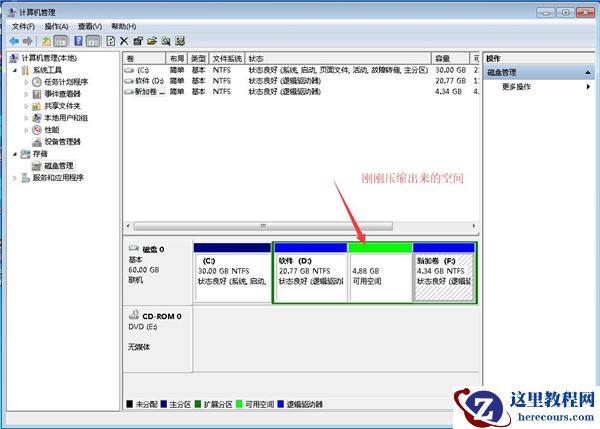
Task: Click the 设备管理器 icon in tree
Action: click(37, 142)
